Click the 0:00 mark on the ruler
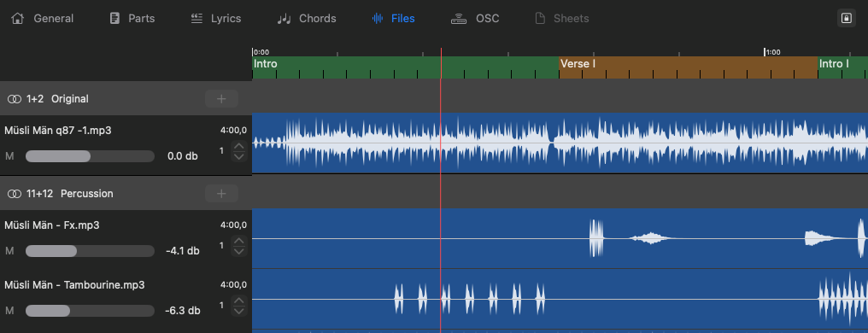868x333 pixels. click(261, 52)
